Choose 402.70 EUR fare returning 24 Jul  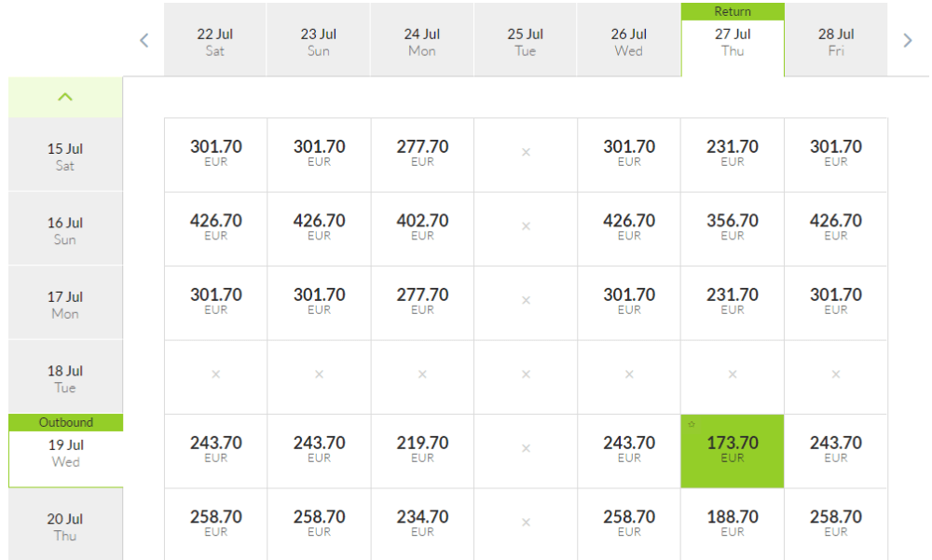[x=422, y=228]
